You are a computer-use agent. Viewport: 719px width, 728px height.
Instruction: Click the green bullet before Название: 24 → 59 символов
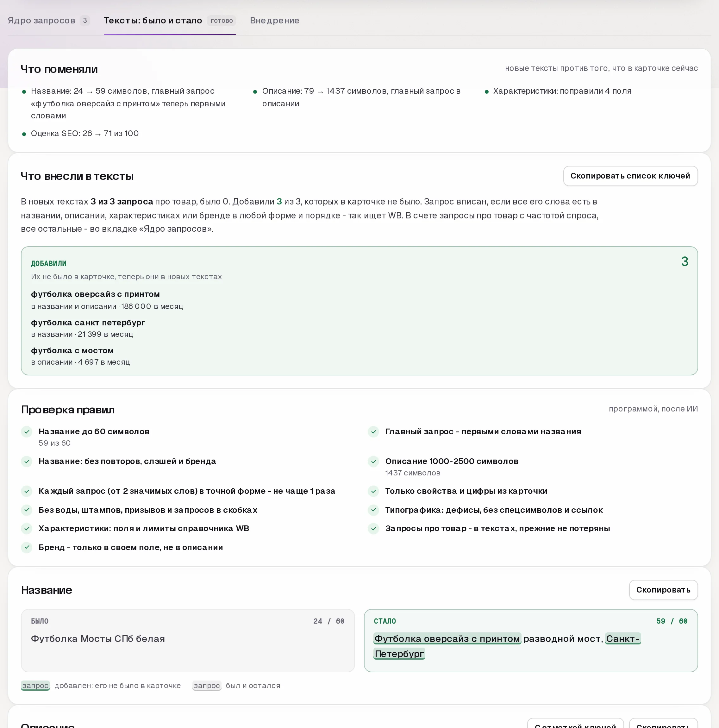pos(24,91)
